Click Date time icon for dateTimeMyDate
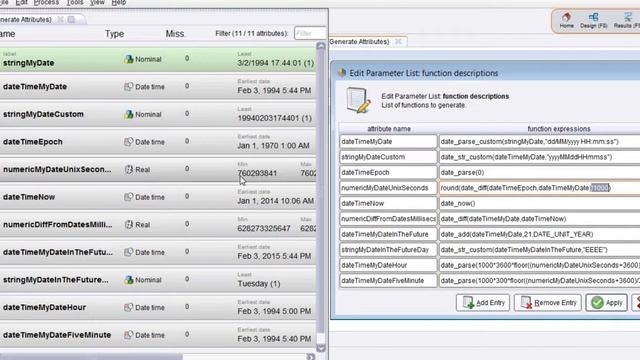Screen dimensions: 640x360 click(x=129, y=87)
